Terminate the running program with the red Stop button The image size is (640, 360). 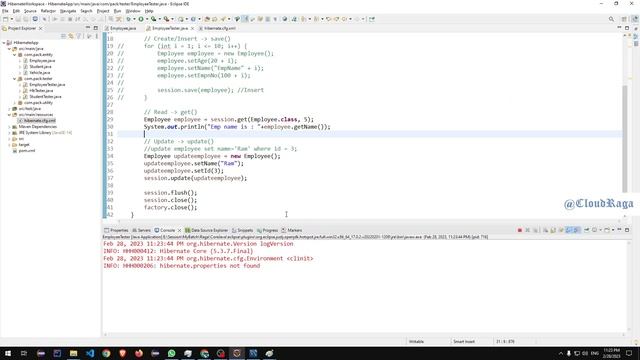point(520,230)
